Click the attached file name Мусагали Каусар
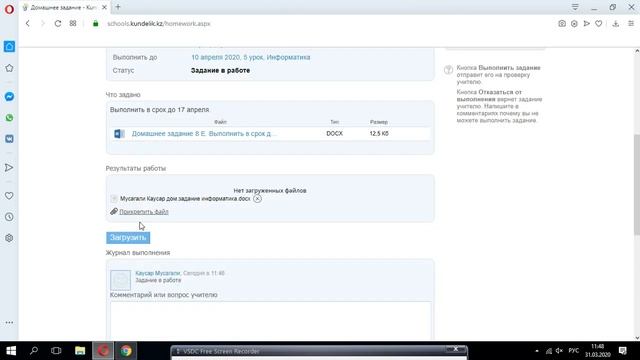Image resolution: width=640 pixels, height=360 pixels. point(185,199)
